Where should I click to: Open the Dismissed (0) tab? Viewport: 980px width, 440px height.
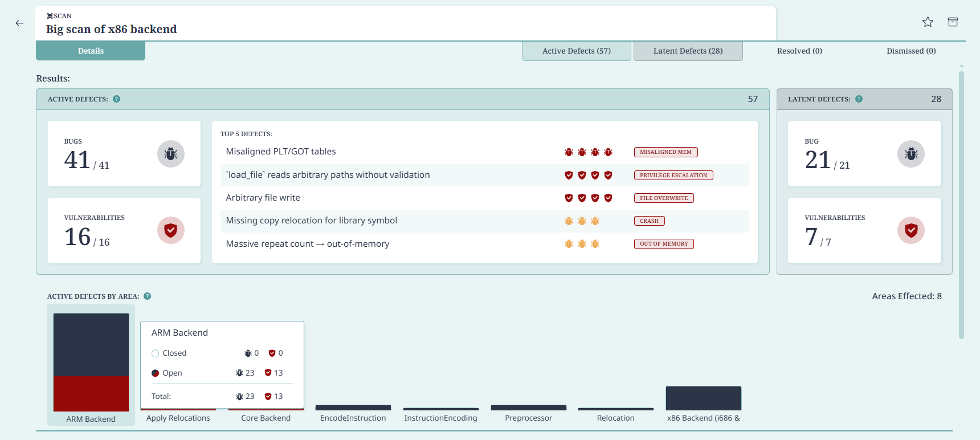tap(911, 51)
